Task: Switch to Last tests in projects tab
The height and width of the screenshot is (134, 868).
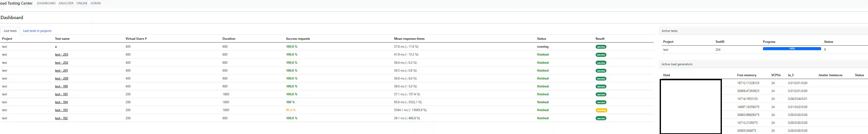Action: (x=37, y=31)
